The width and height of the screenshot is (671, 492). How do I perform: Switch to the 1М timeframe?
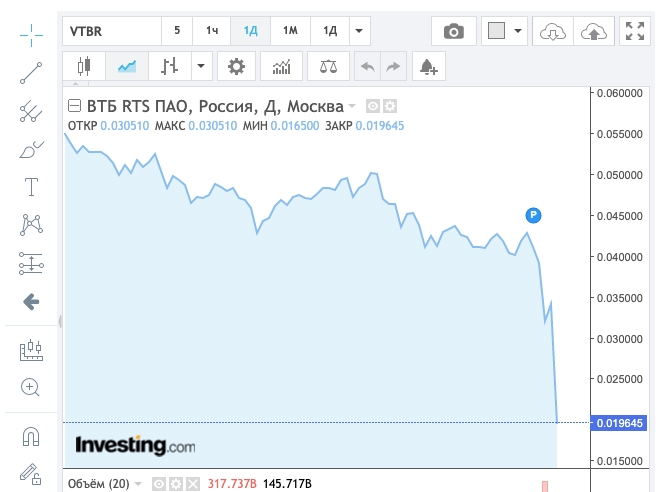(290, 31)
